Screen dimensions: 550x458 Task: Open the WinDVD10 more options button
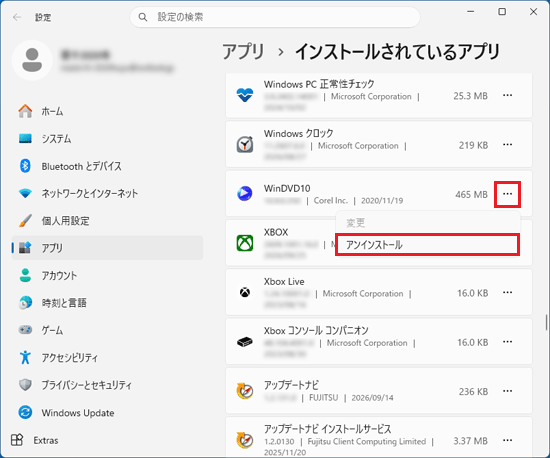point(507,194)
